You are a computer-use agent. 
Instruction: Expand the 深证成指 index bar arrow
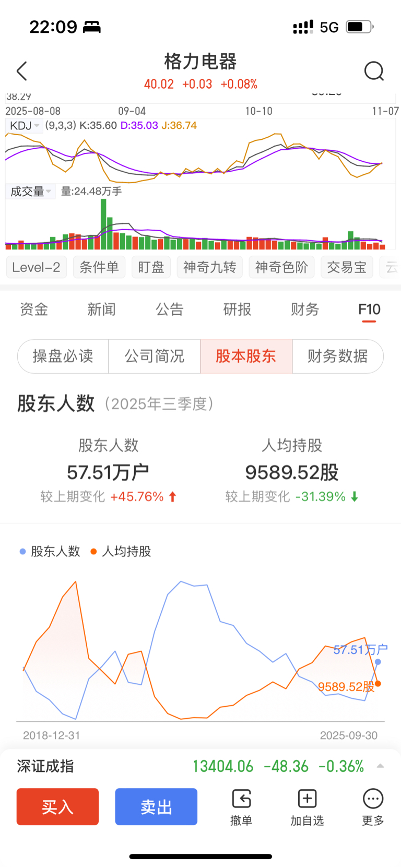[x=380, y=766]
